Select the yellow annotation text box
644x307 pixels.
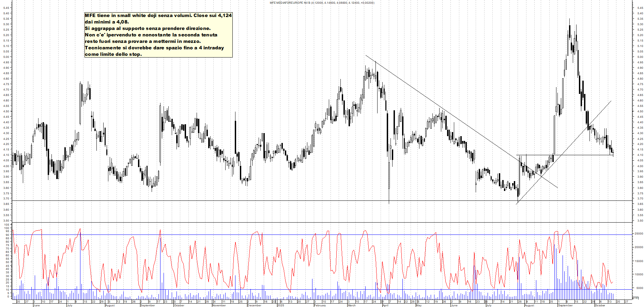click(158, 35)
